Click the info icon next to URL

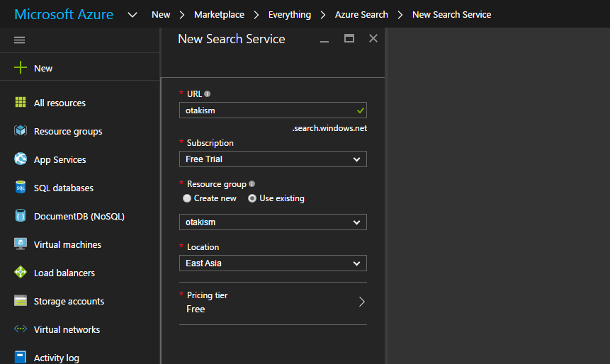point(208,93)
